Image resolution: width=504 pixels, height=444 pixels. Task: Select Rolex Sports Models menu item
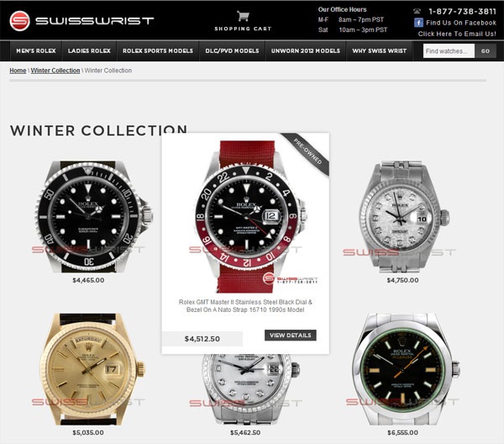158,50
